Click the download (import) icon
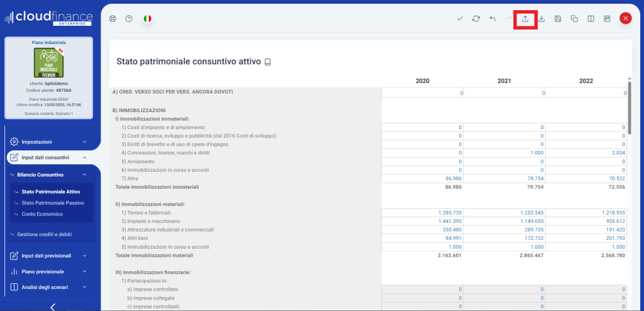The height and width of the screenshot is (311, 644). (x=541, y=18)
